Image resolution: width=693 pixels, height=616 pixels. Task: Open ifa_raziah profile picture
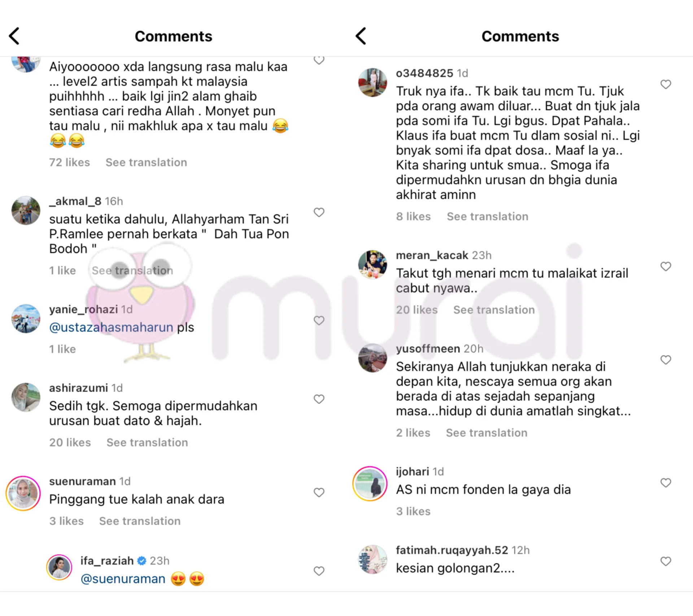(60, 567)
